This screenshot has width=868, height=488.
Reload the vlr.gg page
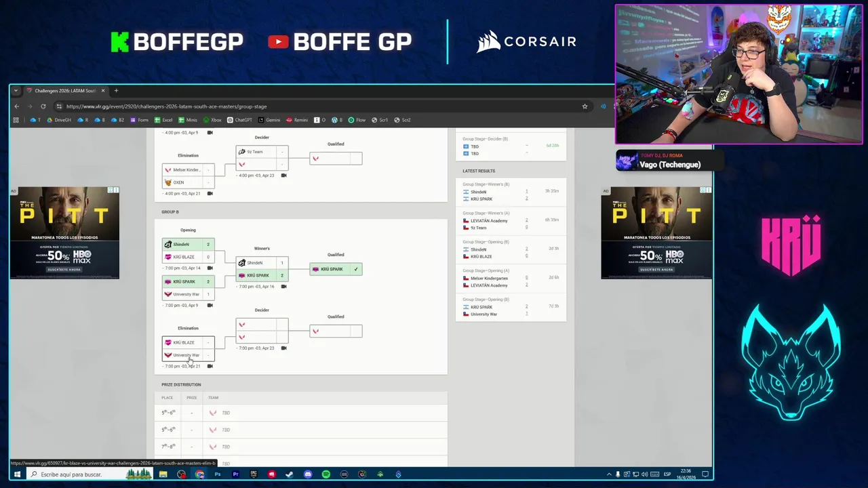click(x=43, y=106)
